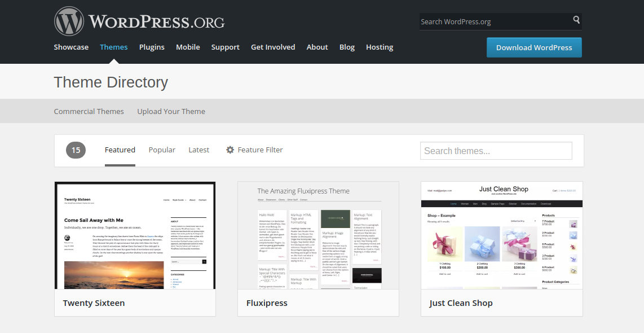Open the Mobile section
Viewport: 644px width, 333px height.
[188, 47]
